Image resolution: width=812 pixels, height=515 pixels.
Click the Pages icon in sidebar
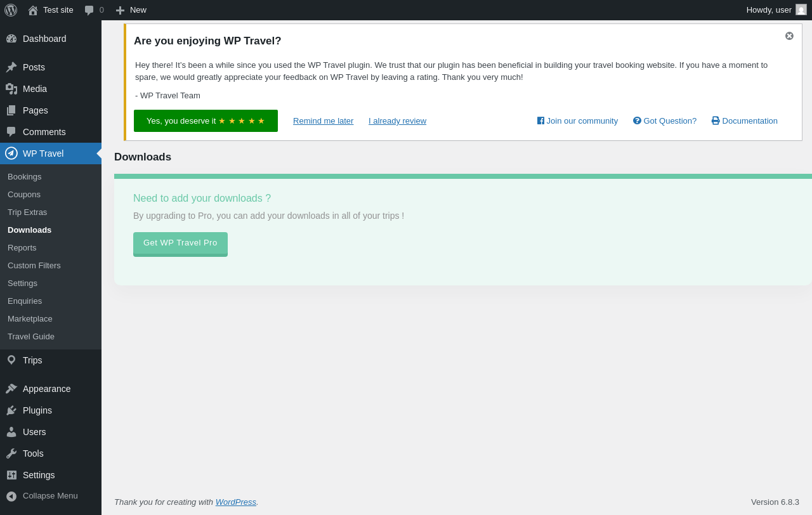11,110
